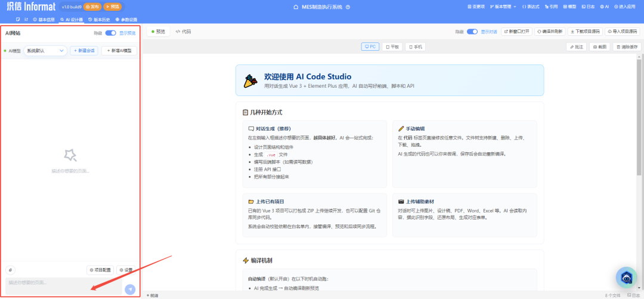The height and width of the screenshot is (299, 644).
Task: Click the 批注 annotate button
Action: pyautogui.click(x=576, y=47)
